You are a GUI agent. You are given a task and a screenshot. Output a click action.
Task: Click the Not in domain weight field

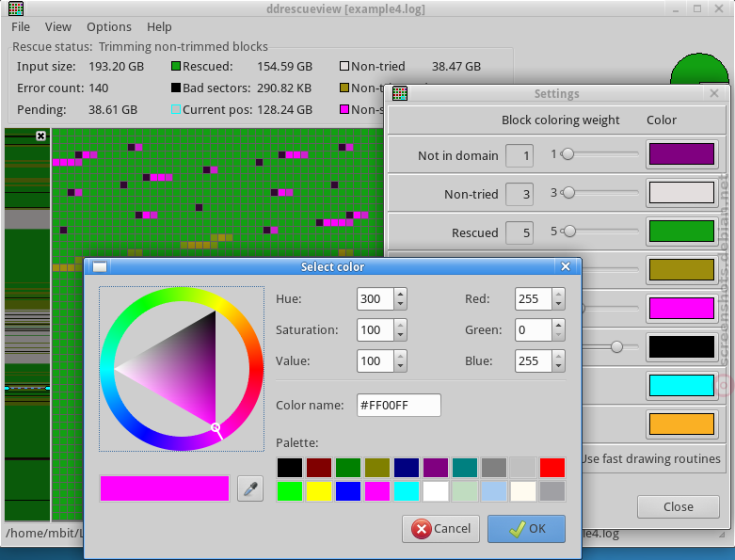[519, 155]
